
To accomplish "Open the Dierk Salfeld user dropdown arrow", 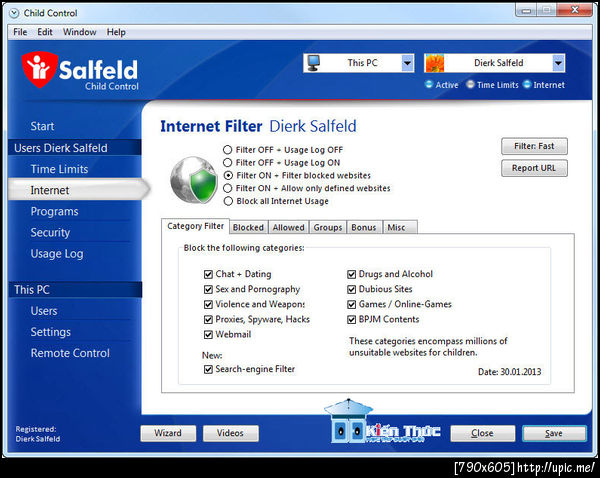I will (559, 63).
